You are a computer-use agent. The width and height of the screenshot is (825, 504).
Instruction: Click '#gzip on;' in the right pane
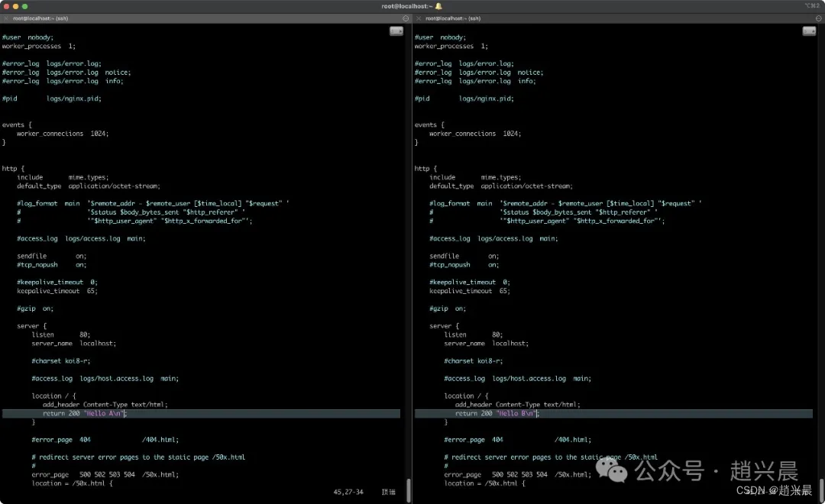[x=448, y=309]
